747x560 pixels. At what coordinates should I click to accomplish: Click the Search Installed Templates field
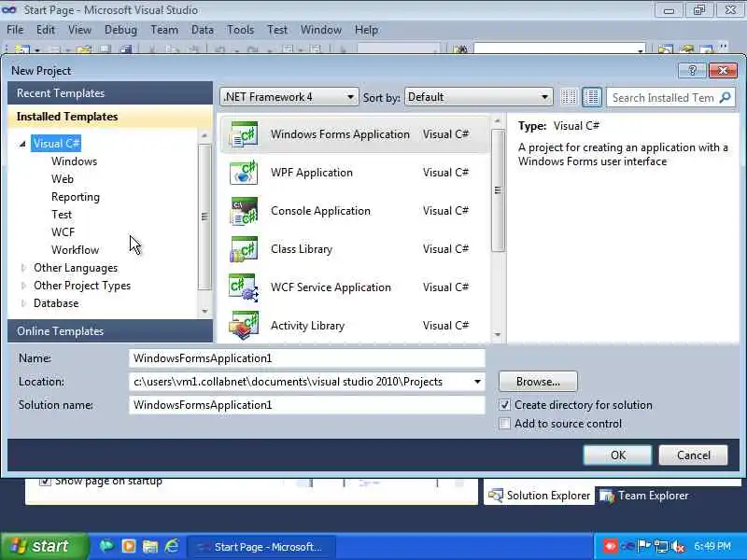[x=663, y=98]
